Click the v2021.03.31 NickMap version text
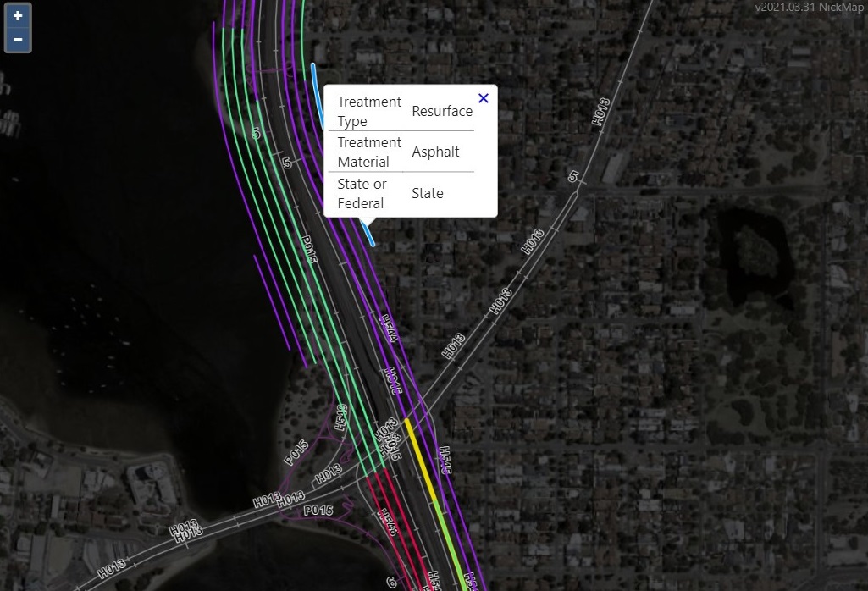868x591 pixels. click(809, 7)
